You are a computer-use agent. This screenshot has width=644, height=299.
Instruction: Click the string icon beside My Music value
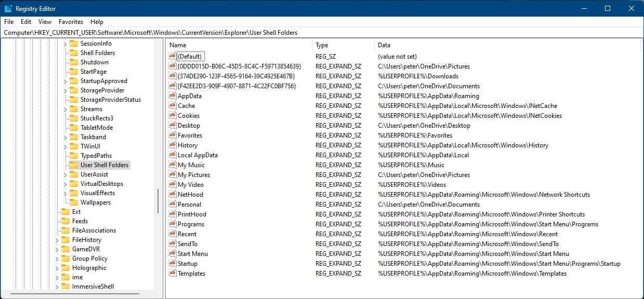[173, 165]
